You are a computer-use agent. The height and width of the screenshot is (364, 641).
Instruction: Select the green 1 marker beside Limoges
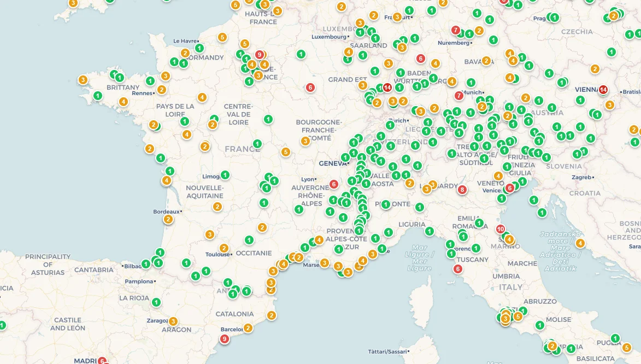coord(225,175)
